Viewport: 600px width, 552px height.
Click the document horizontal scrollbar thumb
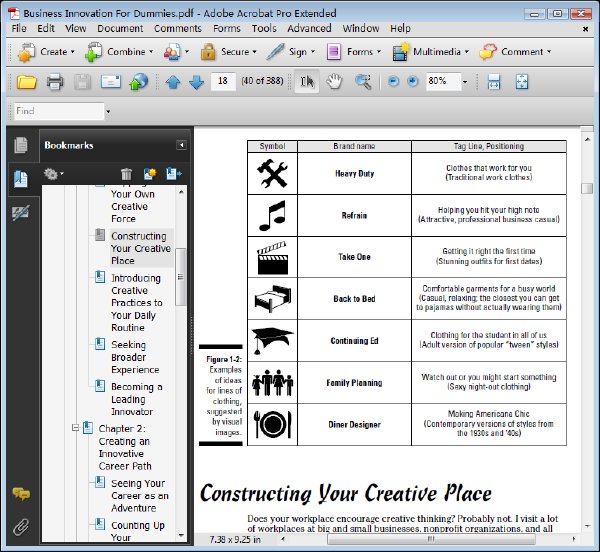pyautogui.click(x=431, y=539)
